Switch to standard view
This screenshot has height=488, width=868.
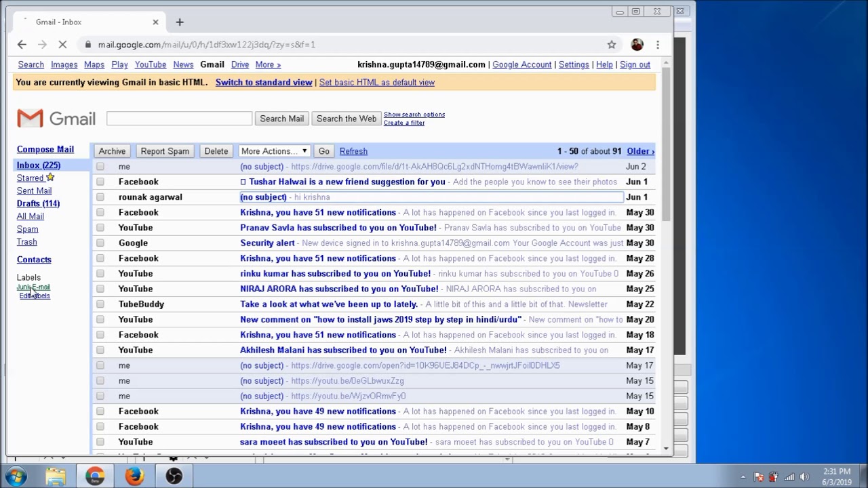click(x=264, y=82)
